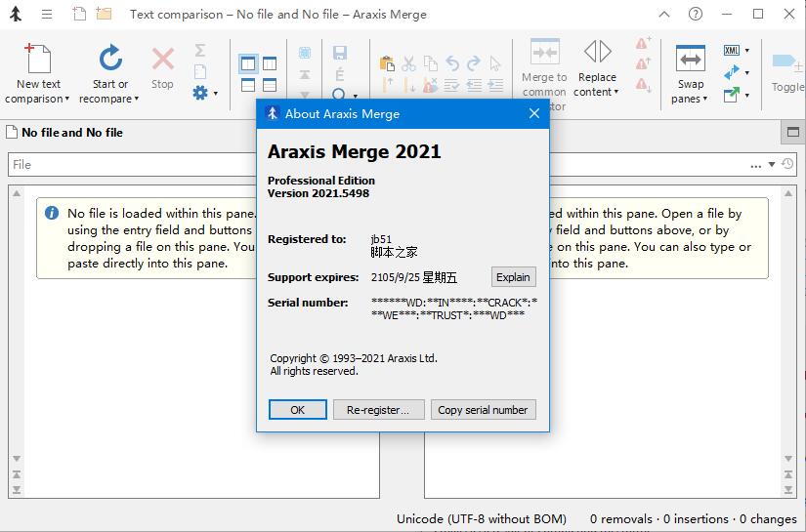
Task: Click the redo arrow icon
Action: click(x=474, y=63)
